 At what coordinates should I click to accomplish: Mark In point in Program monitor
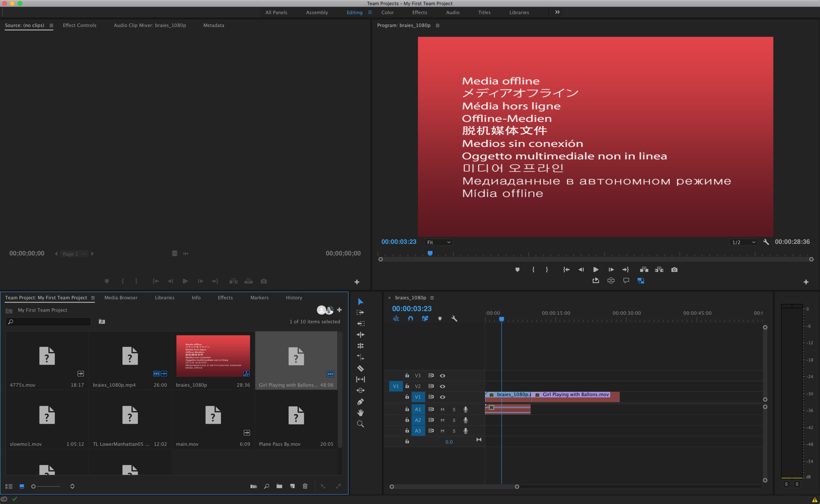533,270
